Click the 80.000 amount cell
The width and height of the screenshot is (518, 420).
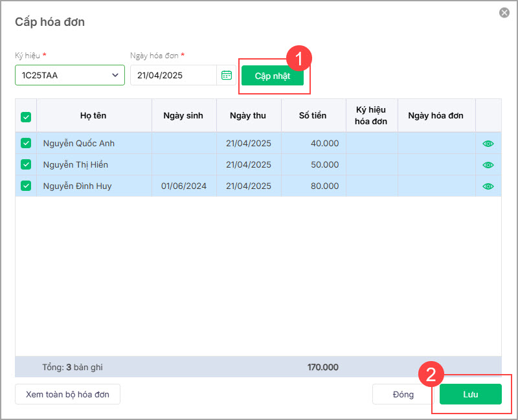click(313, 186)
